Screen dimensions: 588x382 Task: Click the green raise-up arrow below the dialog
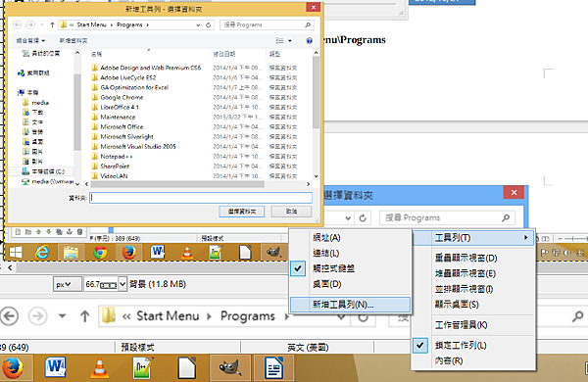click(x=38, y=232)
